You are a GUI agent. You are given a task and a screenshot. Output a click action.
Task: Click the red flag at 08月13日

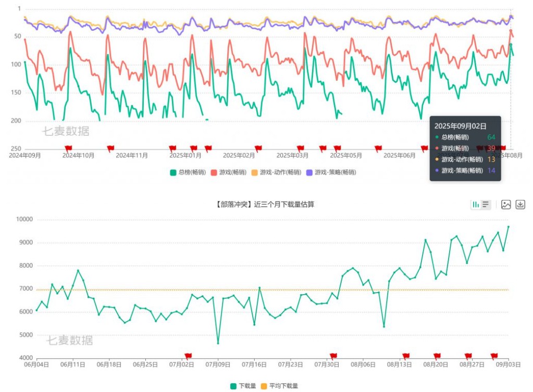[406, 356]
